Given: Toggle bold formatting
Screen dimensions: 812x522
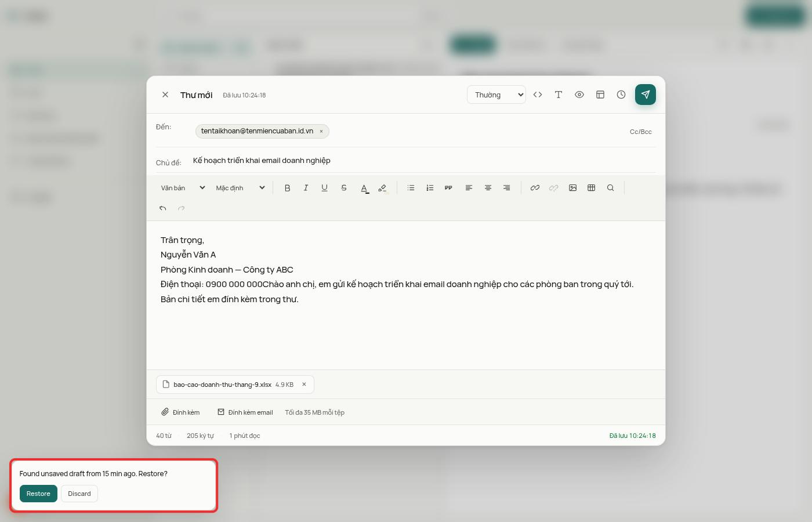Looking at the screenshot, I should (287, 188).
